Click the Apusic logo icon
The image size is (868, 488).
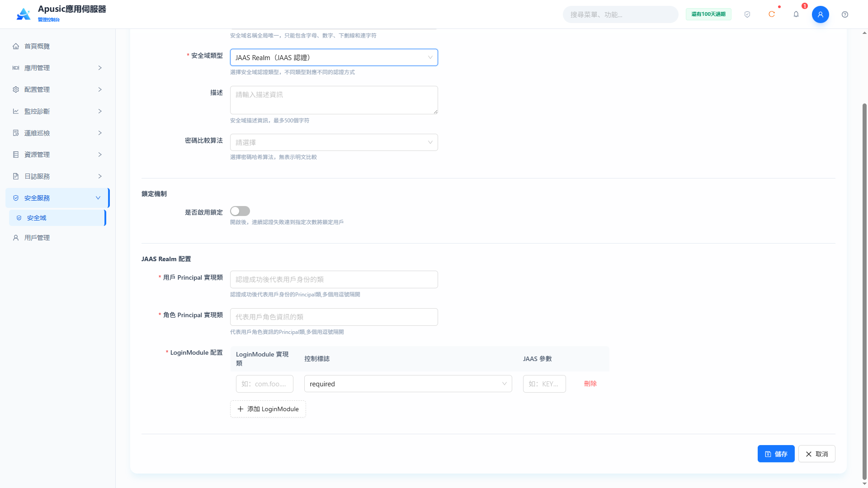tap(24, 14)
